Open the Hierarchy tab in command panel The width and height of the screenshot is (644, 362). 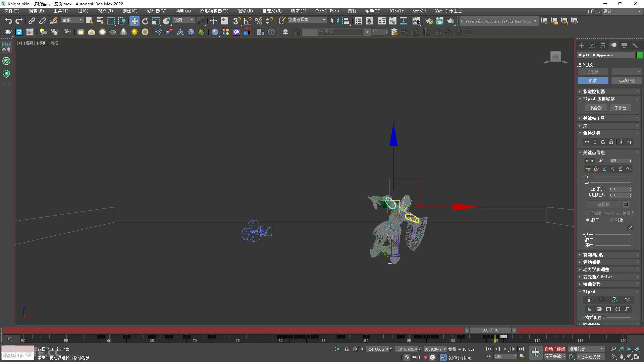coord(603,45)
